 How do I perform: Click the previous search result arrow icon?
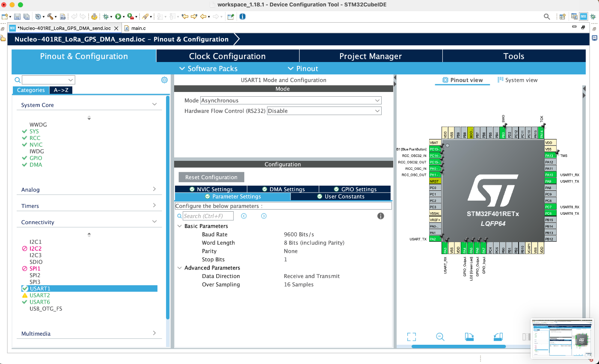click(x=244, y=216)
